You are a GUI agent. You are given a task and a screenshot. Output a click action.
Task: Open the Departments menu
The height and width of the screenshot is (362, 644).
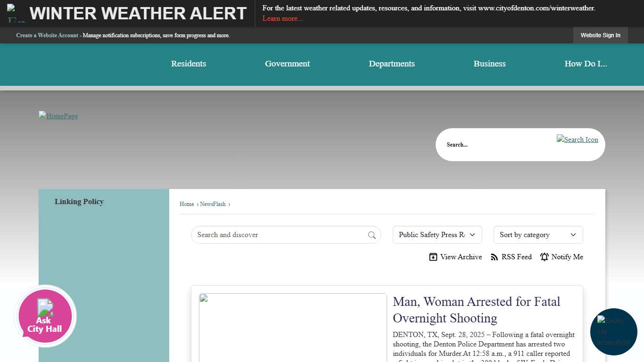point(391,64)
